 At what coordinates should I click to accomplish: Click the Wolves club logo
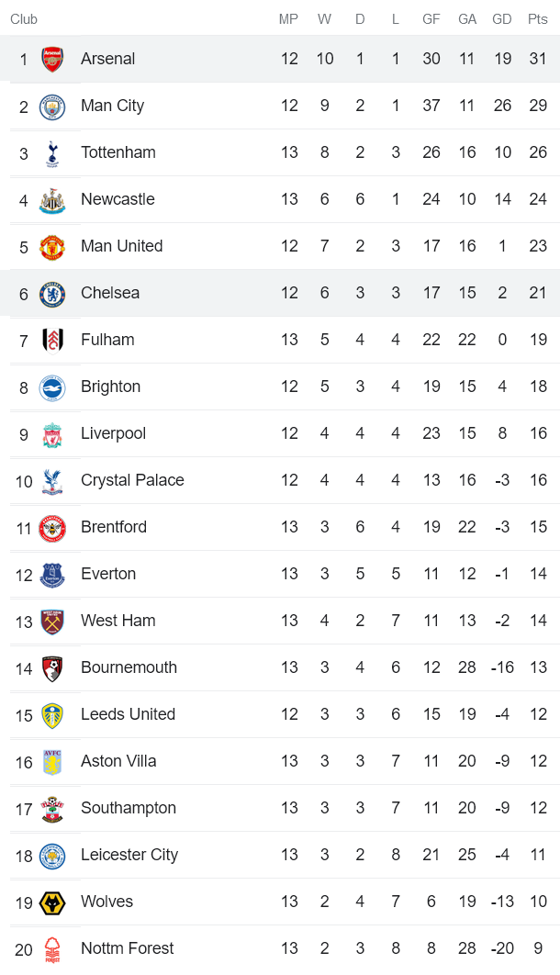coord(52,902)
